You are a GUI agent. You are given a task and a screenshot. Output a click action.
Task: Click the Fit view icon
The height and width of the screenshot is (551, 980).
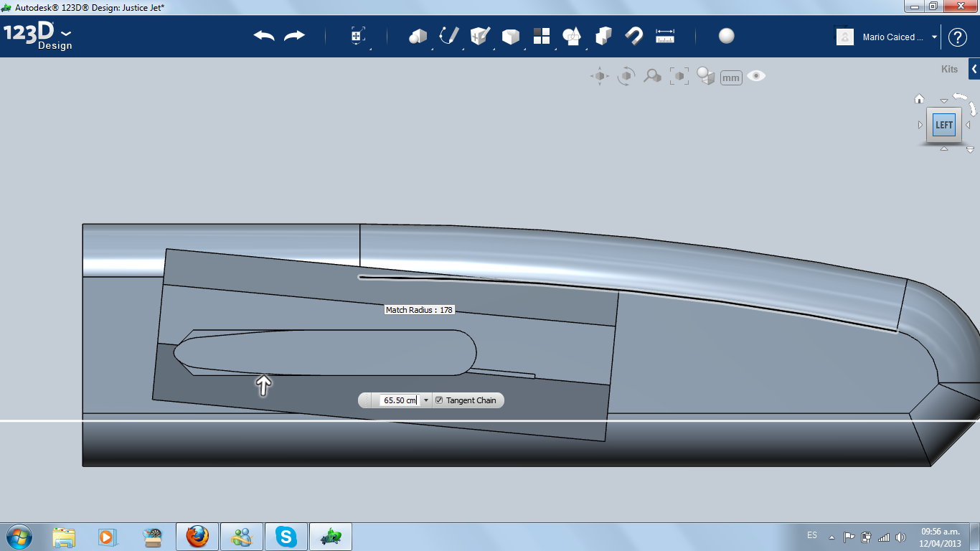679,76
